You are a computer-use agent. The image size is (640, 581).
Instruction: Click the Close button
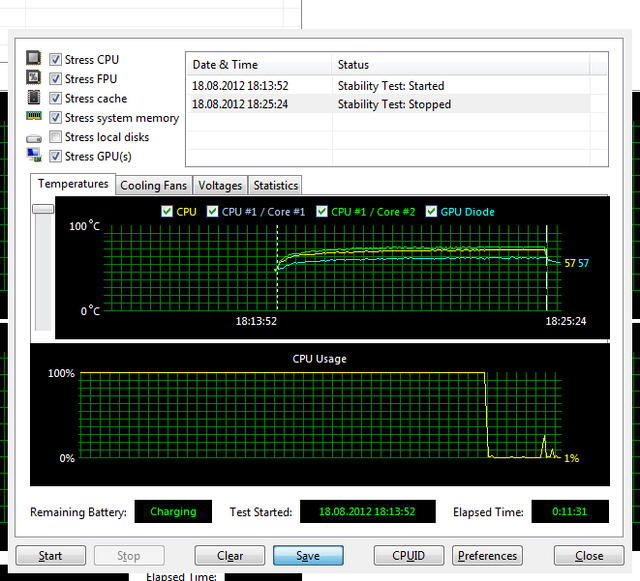point(589,556)
